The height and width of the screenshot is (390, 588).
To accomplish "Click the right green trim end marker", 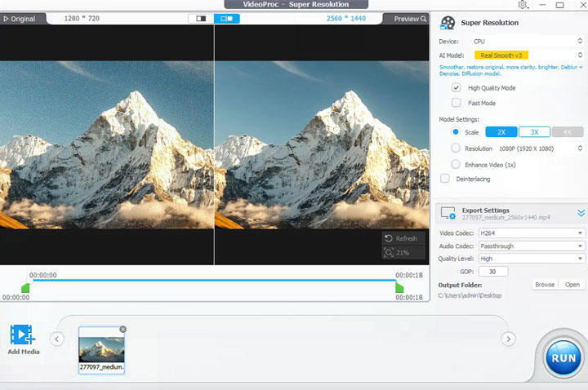I will click(399, 288).
